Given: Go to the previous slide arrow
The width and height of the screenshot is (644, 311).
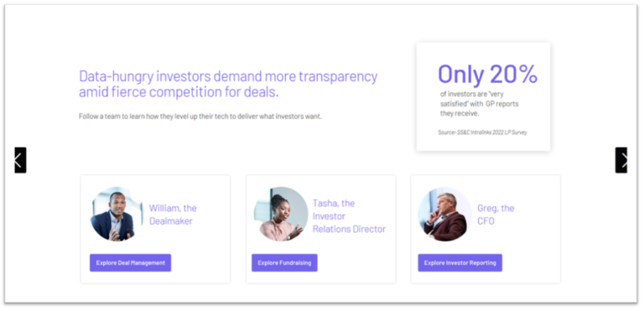Looking at the screenshot, I should (x=20, y=160).
